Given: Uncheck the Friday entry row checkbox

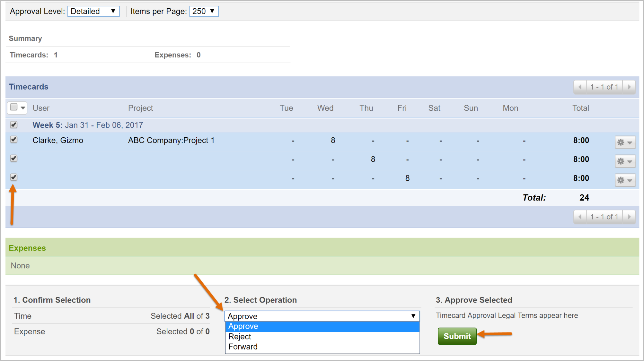Looking at the screenshot, I should tap(13, 177).
